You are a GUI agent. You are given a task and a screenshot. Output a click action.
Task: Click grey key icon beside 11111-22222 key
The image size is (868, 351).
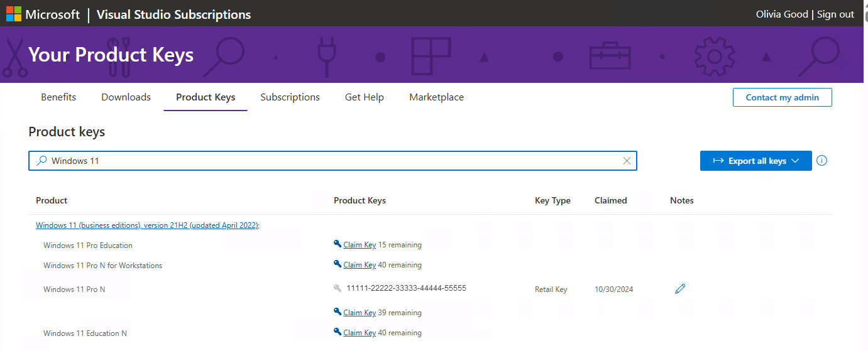click(x=338, y=288)
